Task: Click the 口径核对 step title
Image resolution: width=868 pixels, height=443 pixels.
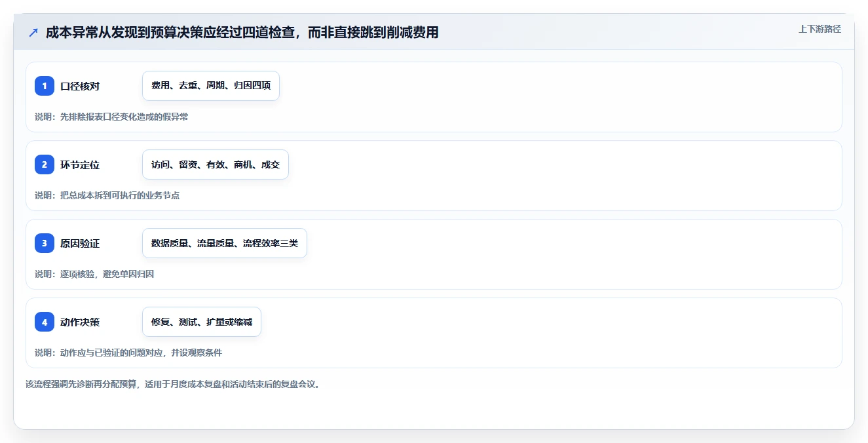Action: tap(80, 86)
